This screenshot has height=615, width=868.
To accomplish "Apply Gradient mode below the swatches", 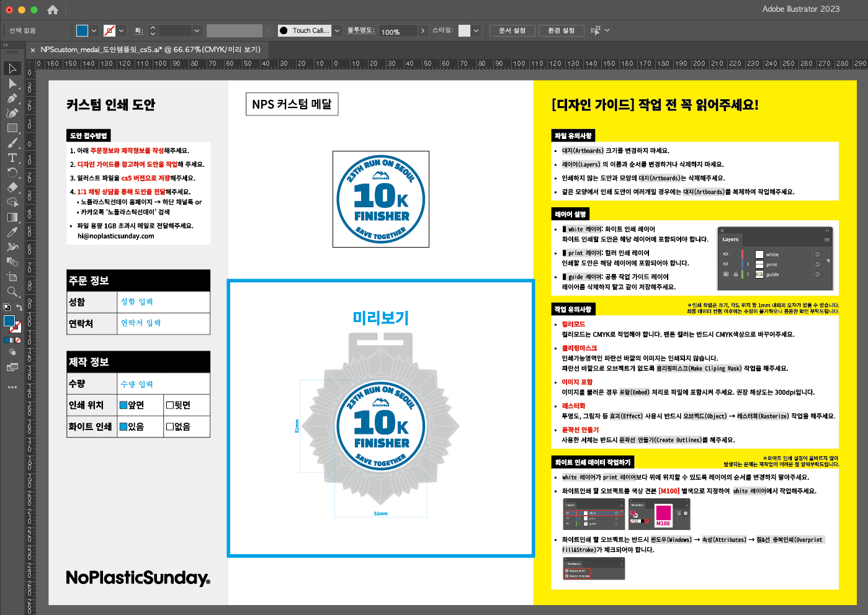I will (12, 340).
